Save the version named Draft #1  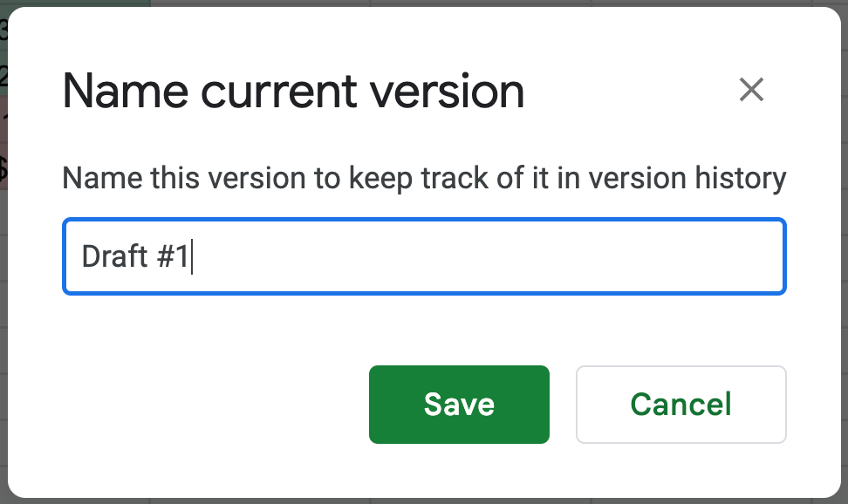coord(459,404)
